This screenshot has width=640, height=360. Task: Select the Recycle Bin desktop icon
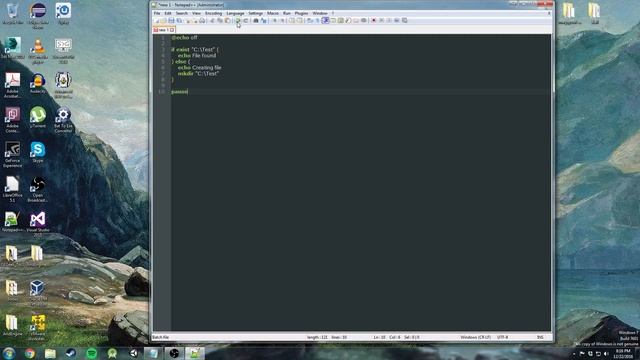13,13
